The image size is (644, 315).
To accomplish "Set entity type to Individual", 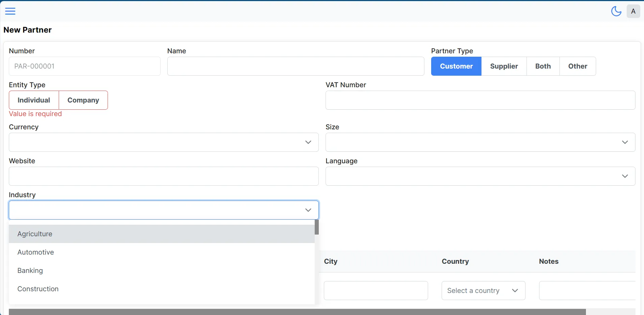I will 34,100.
